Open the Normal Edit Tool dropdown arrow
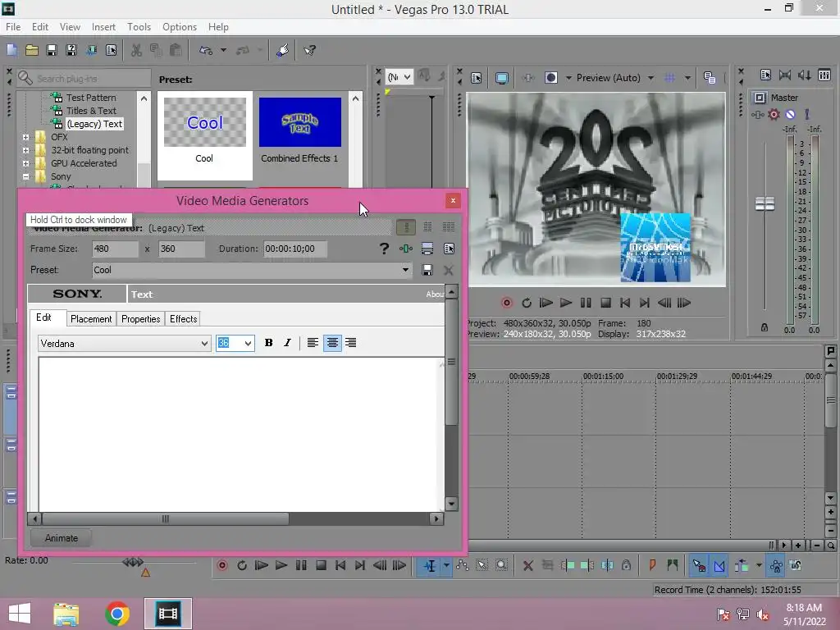840x630 pixels. pos(445,566)
